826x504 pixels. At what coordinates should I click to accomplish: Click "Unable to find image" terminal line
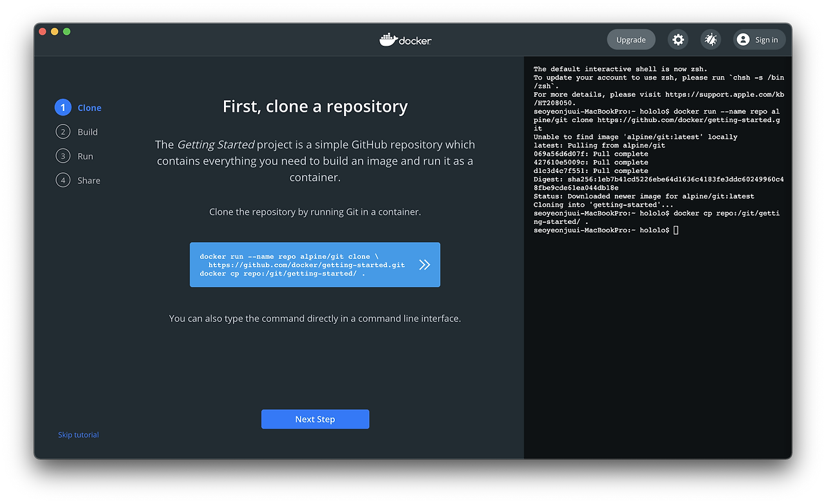click(635, 137)
